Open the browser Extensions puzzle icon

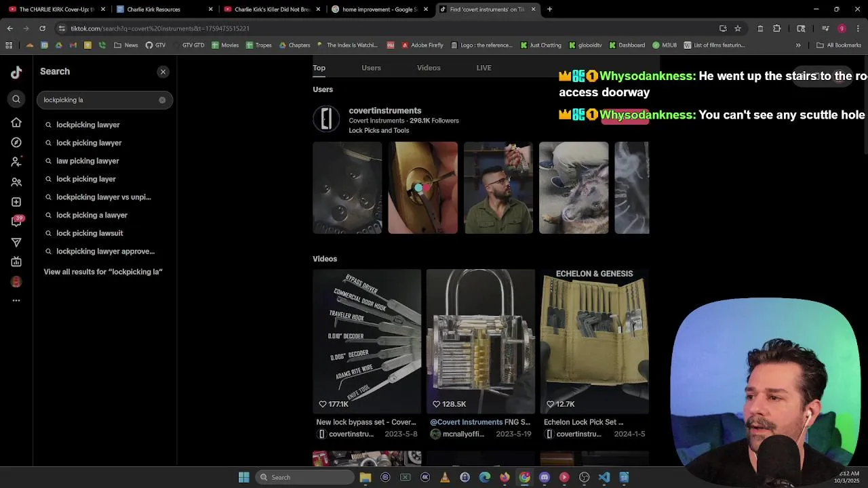[776, 28]
